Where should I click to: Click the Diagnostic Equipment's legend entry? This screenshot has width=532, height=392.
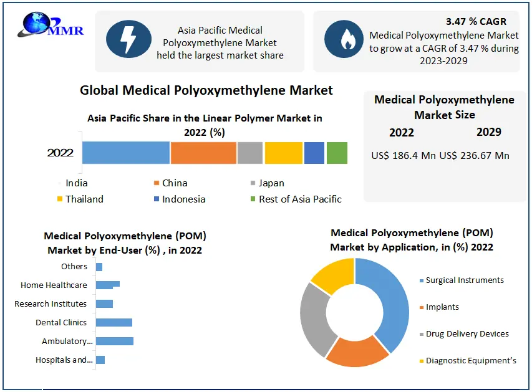click(x=470, y=361)
